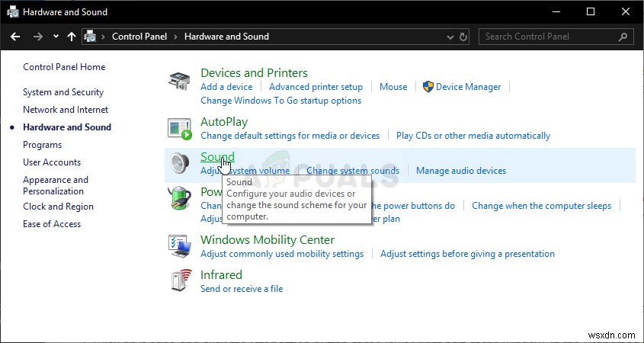Open Change system sounds link
Viewport: 644px width, 343px height.
tap(352, 171)
